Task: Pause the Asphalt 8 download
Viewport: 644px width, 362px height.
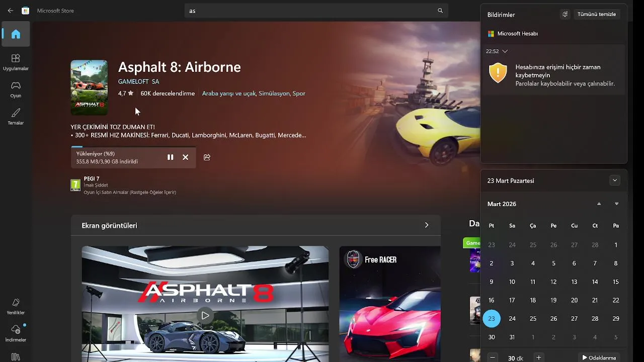Action: [x=170, y=157]
